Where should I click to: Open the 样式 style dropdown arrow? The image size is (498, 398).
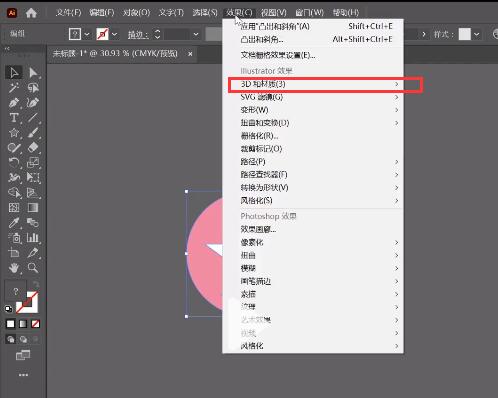click(477, 34)
